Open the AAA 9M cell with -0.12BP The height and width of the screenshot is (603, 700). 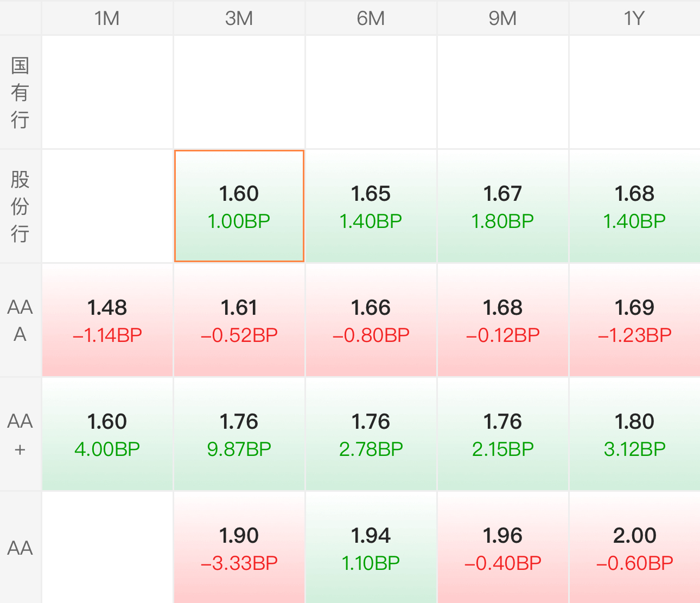[502, 320]
